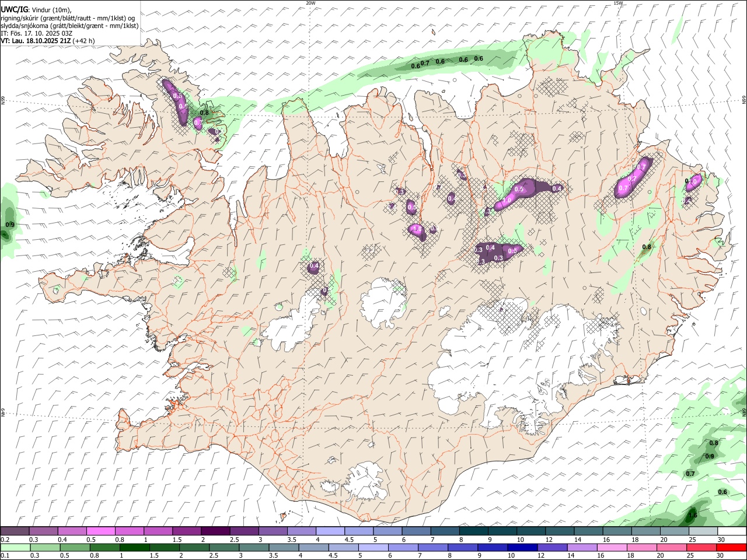Select the 'slydda/snjókoma' legend description line
The height and width of the screenshot is (560, 747).
tap(70, 26)
